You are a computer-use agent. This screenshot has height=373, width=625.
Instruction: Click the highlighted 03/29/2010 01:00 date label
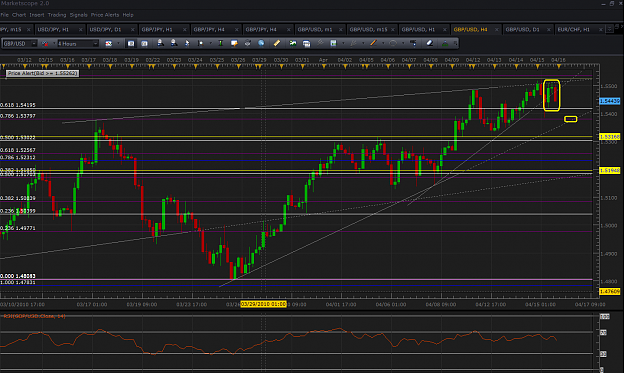pos(263,304)
